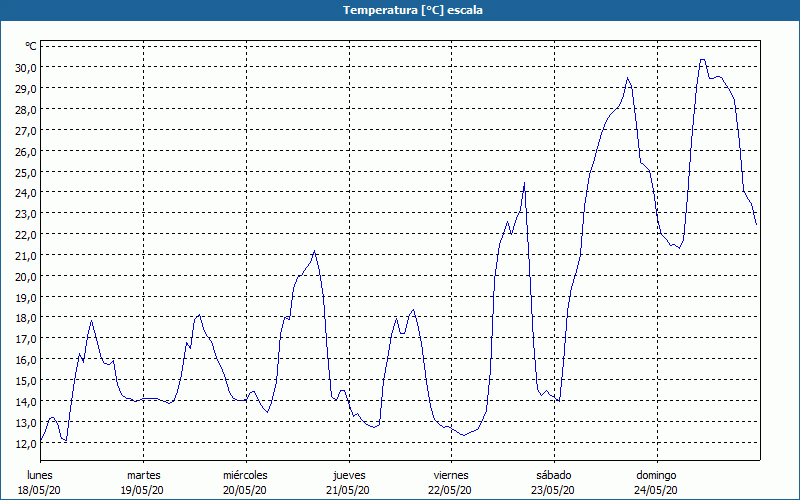Select the 23,0 y-axis value
This screenshot has width=800, height=500.
pyautogui.click(x=25, y=213)
